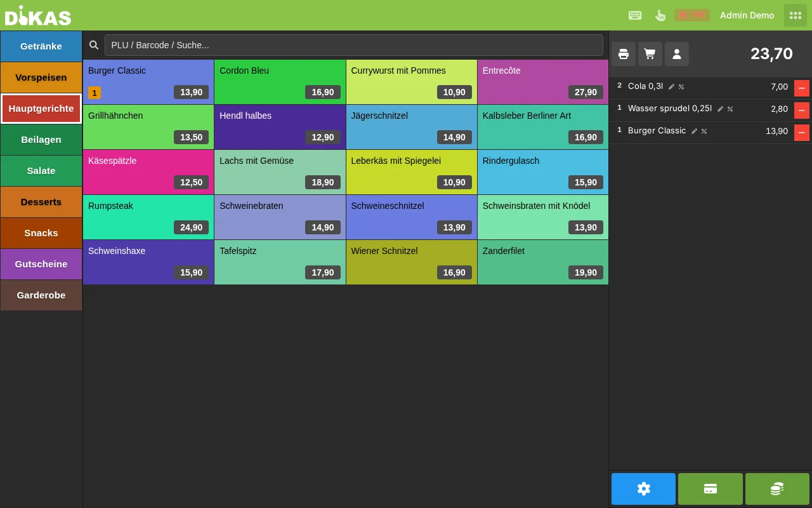
Task: Focus the PLU / Barcode / Suche field
Action: [354, 45]
